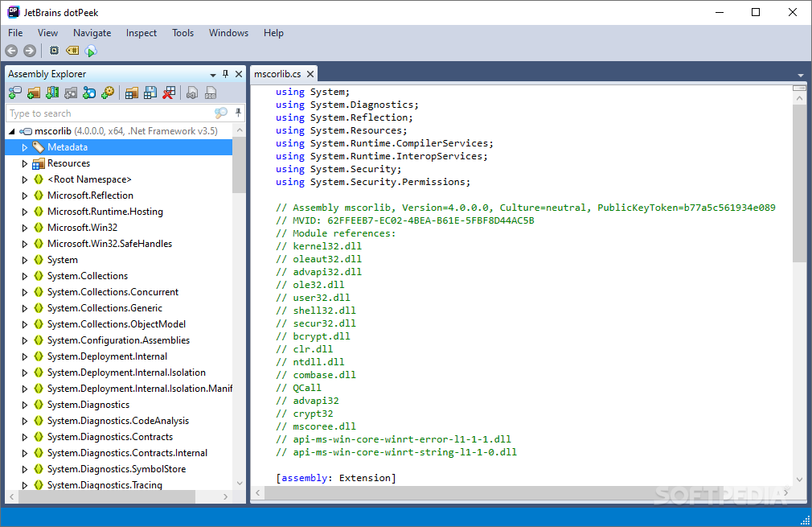This screenshot has width=812, height=527.
Task: Expand the Microsoft.Win32 namespace
Action: coord(24,228)
